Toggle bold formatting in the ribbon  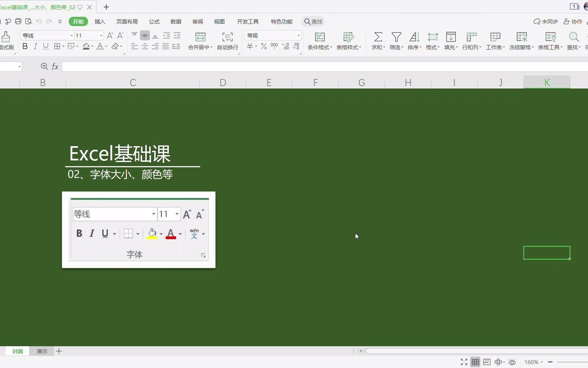pos(25,46)
